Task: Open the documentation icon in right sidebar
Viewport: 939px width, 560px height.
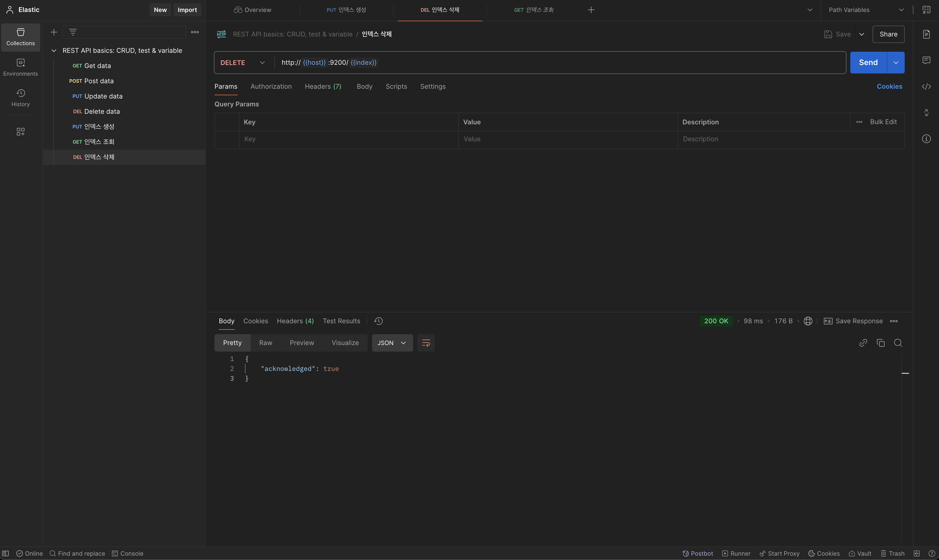Action: point(926,34)
